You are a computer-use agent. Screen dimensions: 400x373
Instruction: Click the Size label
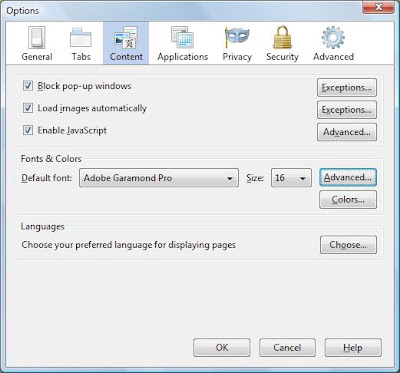tap(255, 178)
